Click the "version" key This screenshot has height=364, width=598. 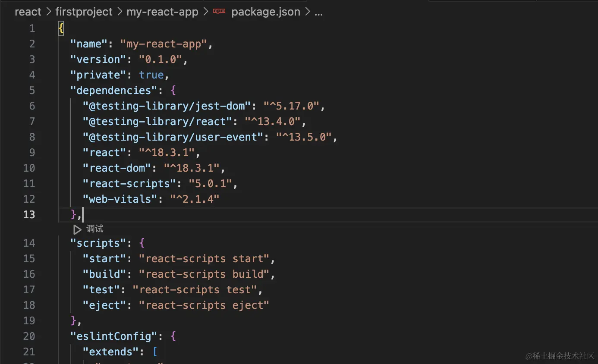point(98,60)
